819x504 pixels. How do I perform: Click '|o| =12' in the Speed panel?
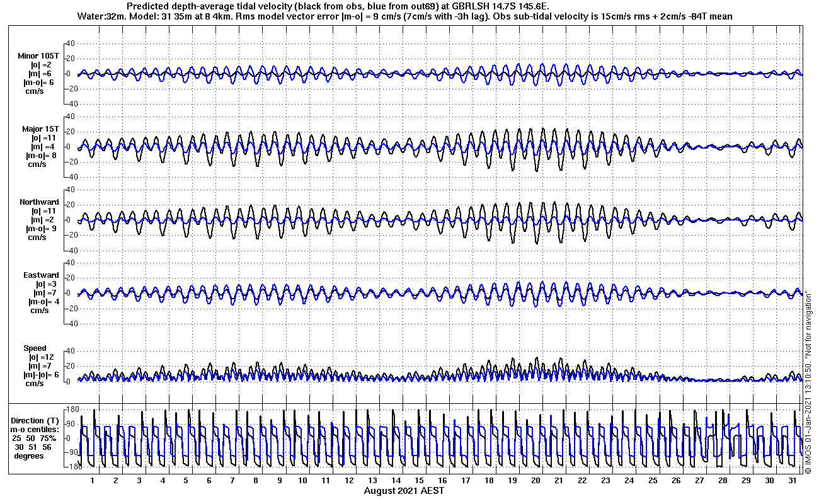click(41, 357)
